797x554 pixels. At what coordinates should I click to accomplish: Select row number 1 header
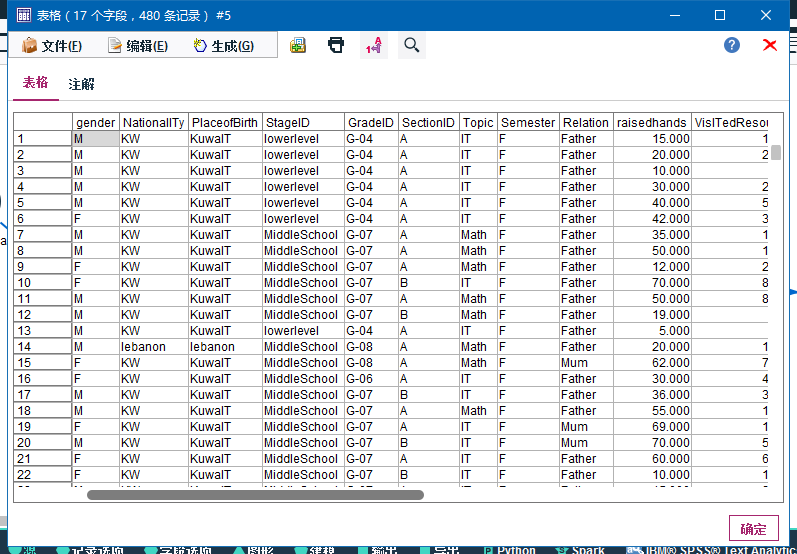43,139
